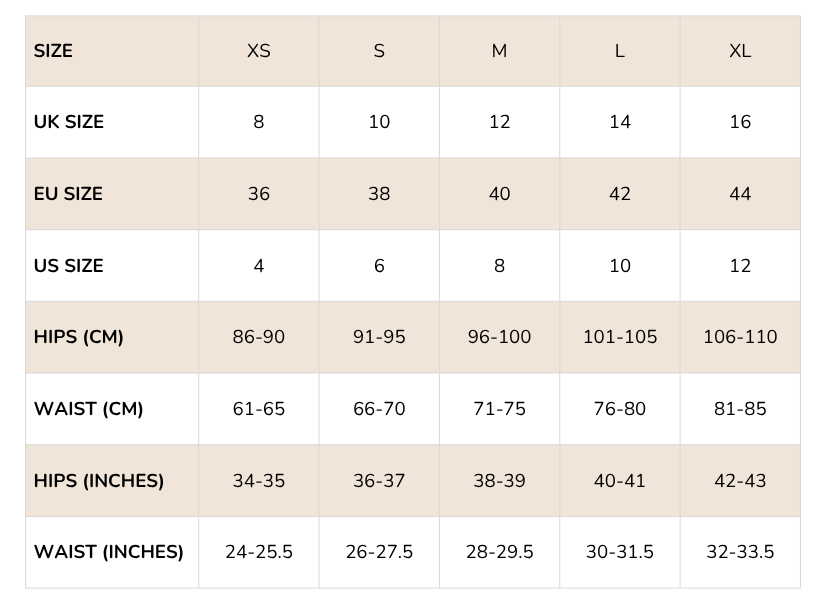Select EU size 36 cell
Viewport: 825px width, 604px height.
(x=258, y=194)
